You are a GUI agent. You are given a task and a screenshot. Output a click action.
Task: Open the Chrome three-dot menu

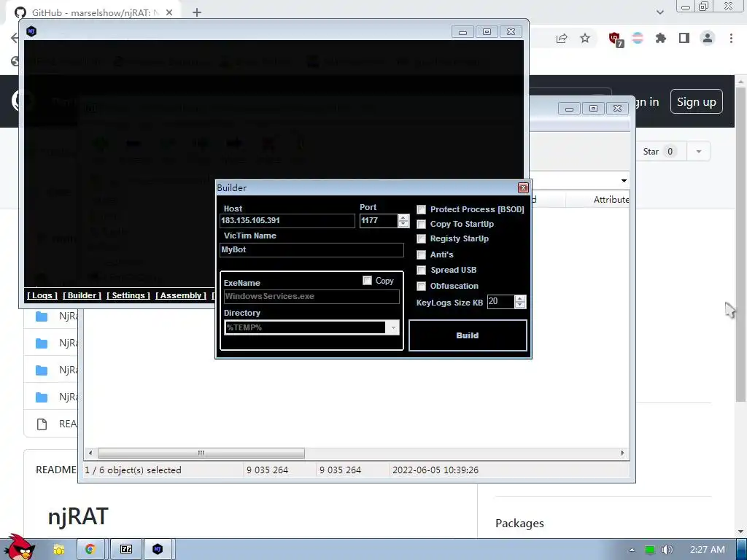(731, 38)
